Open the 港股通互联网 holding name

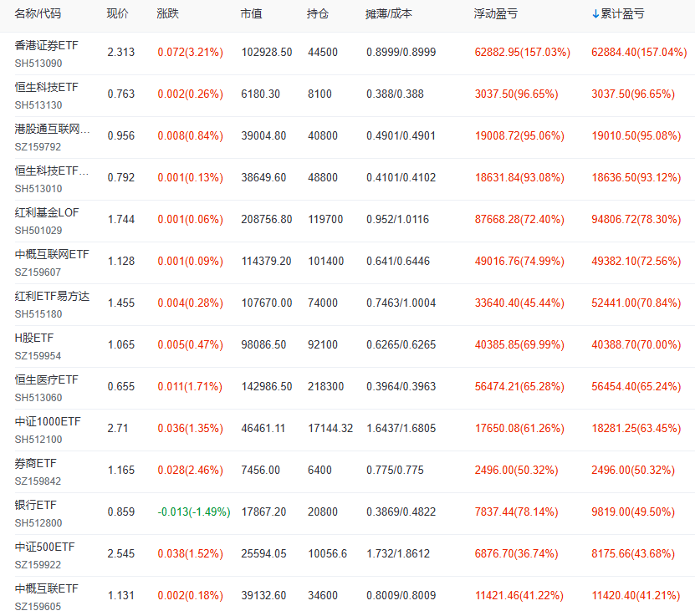(53, 129)
